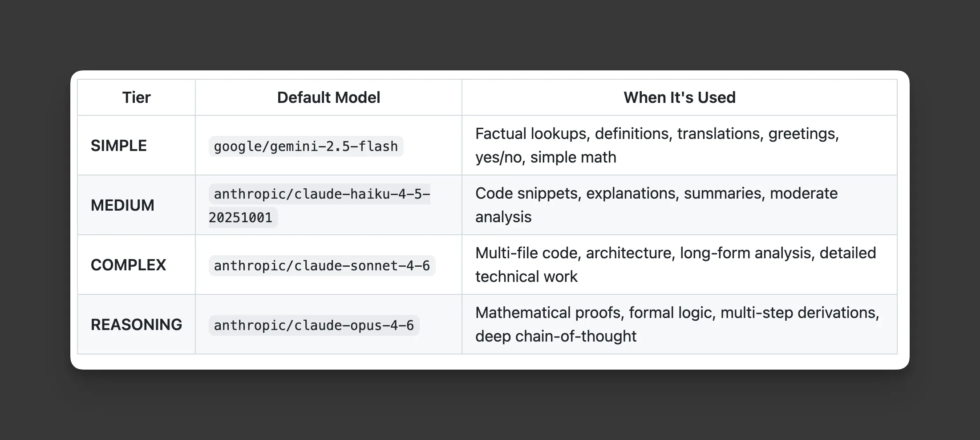Click the 'Code snippets, explanations' description
The height and width of the screenshot is (440, 980).
click(656, 205)
